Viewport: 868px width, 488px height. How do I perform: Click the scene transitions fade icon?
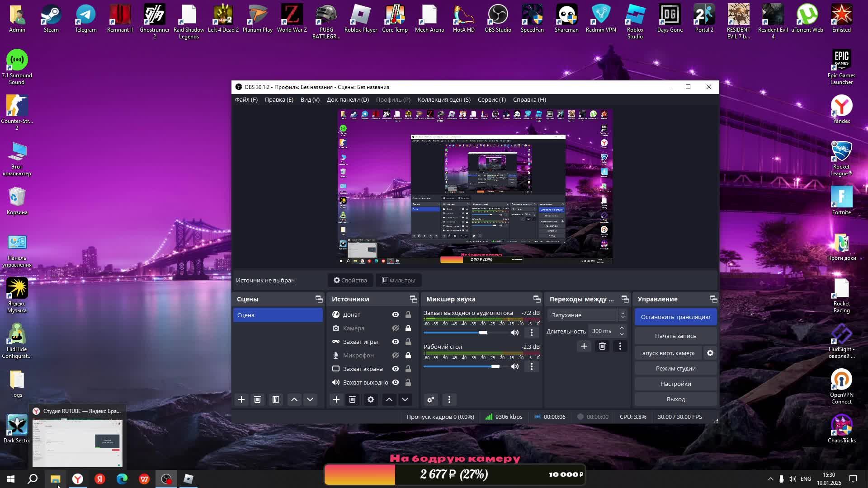(584, 314)
